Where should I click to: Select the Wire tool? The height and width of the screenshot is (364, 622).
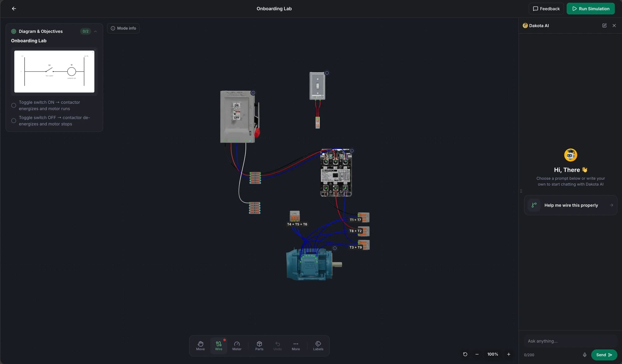219,346
